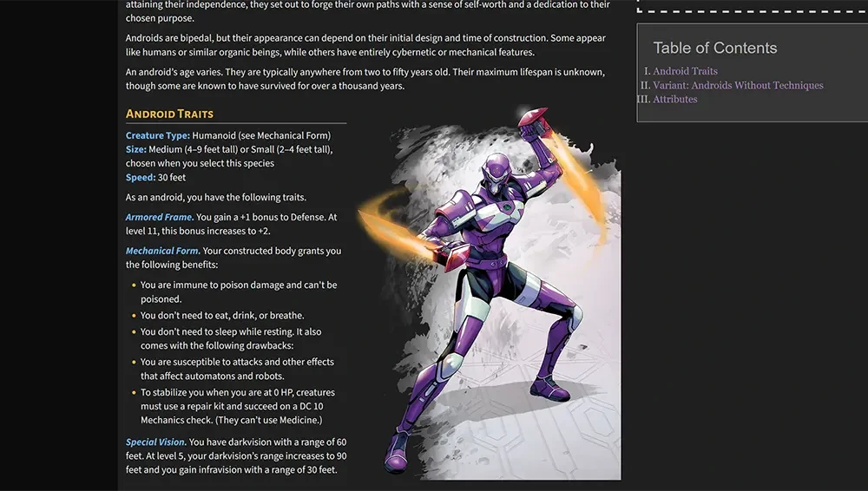This screenshot has height=491, width=868.
Task: Click the Size label
Action: [x=136, y=149]
